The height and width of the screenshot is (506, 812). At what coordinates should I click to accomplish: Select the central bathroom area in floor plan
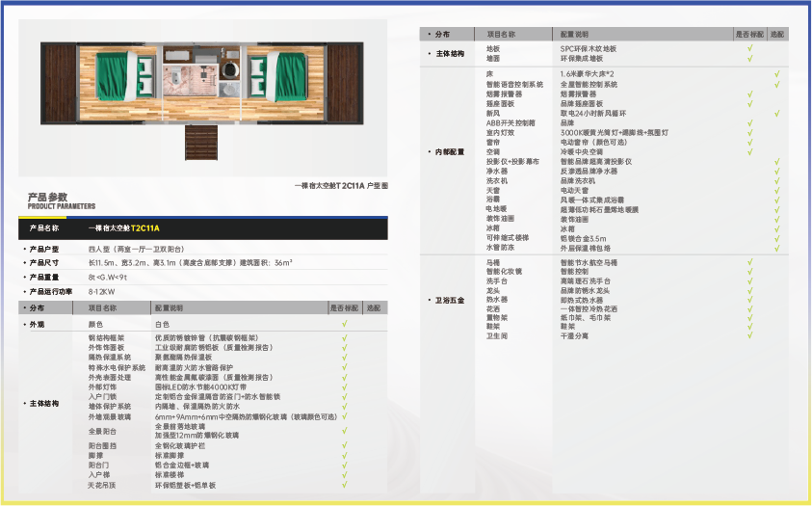pyautogui.click(x=202, y=72)
